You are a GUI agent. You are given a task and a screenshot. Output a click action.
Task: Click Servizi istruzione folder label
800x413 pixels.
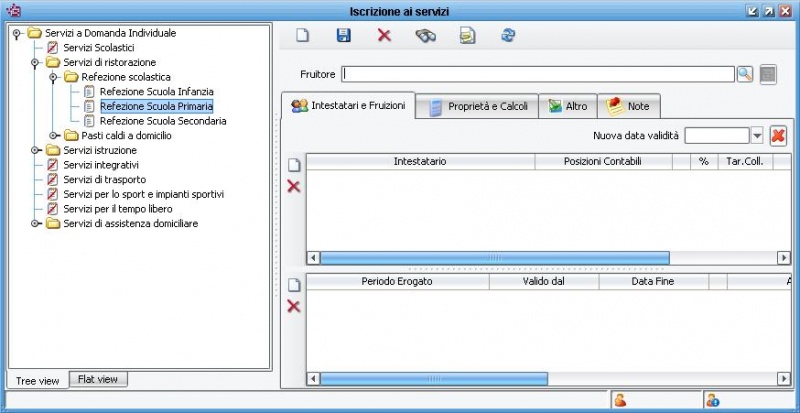pyautogui.click(x=100, y=151)
